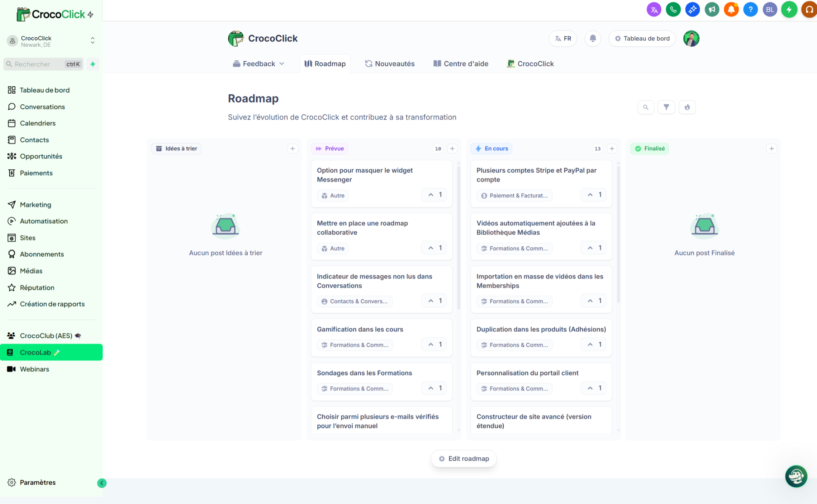Click the Edit roadmap button
The image size is (817, 504).
pos(464,459)
